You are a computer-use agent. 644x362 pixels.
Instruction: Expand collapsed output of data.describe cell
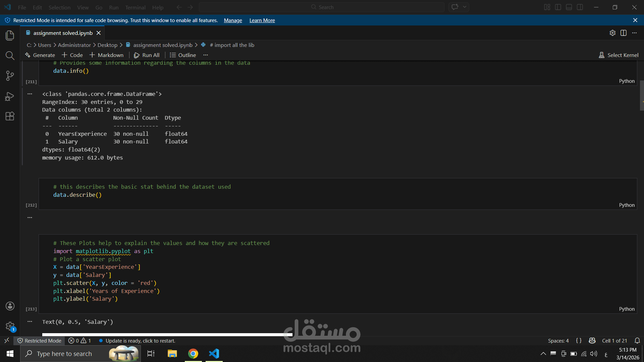[30, 218]
